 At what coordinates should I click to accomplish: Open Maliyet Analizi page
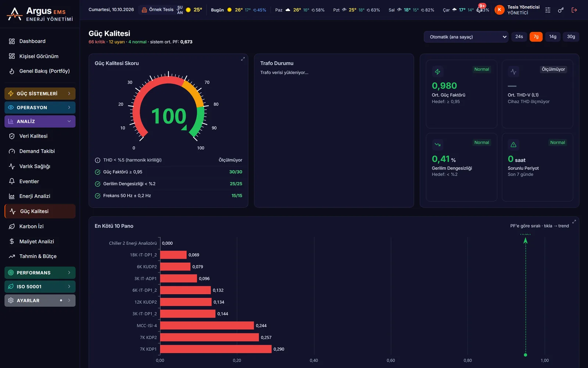click(40, 241)
